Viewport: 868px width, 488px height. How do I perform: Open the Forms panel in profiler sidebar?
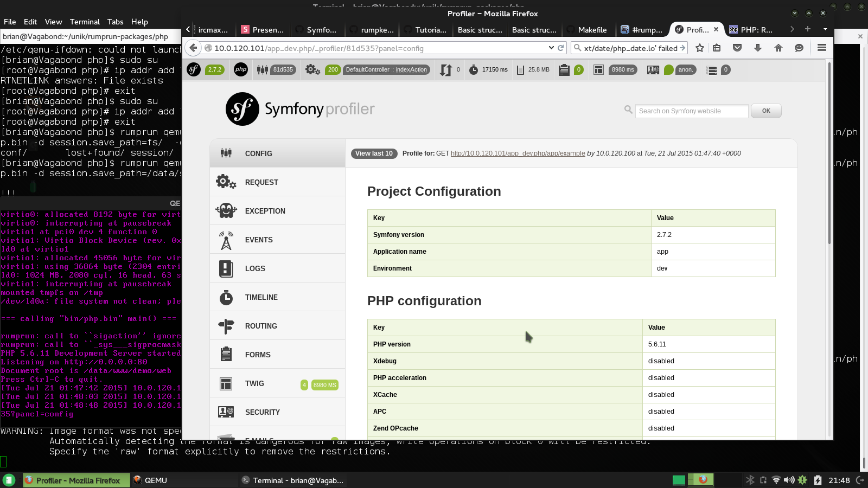point(277,355)
